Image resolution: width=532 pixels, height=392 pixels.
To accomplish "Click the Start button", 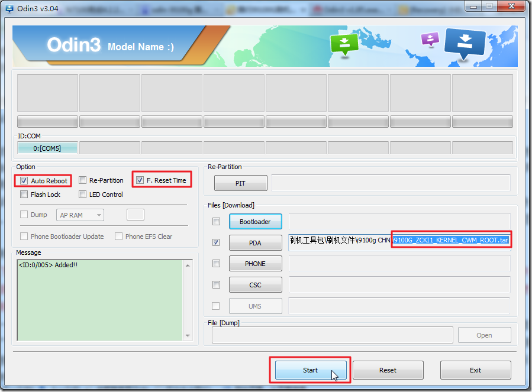I will tap(311, 370).
